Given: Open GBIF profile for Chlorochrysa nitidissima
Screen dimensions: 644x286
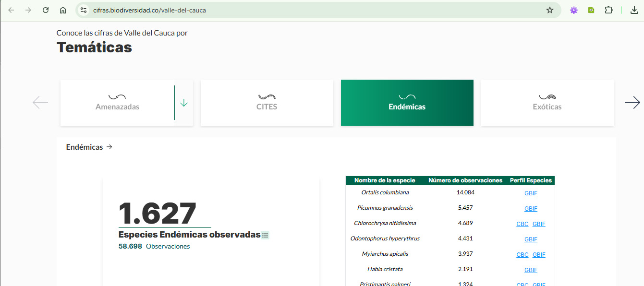Looking at the screenshot, I should point(539,224).
